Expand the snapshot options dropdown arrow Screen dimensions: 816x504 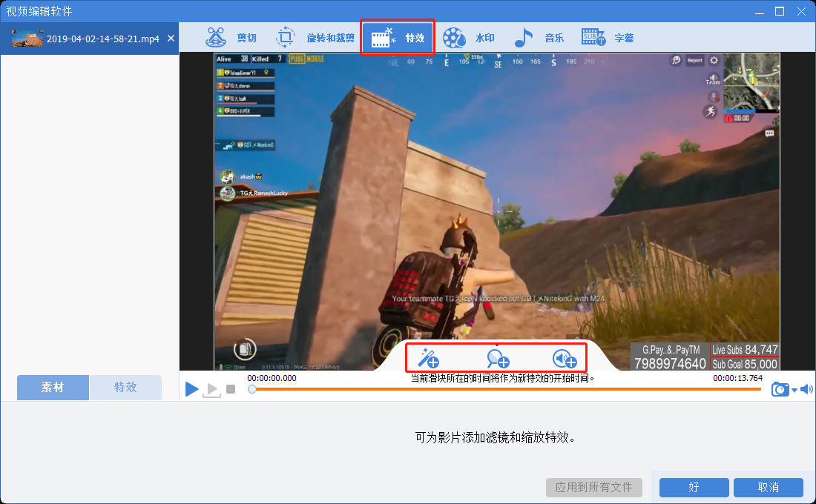(794, 390)
